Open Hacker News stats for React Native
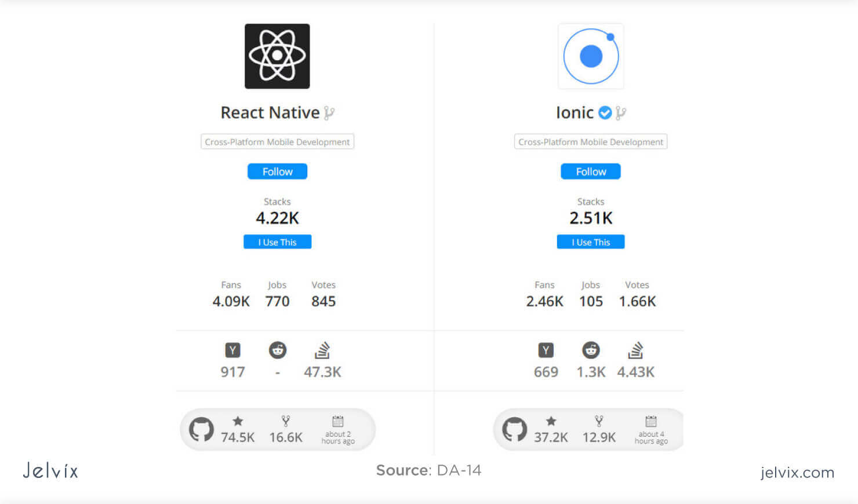858x504 pixels. click(232, 350)
